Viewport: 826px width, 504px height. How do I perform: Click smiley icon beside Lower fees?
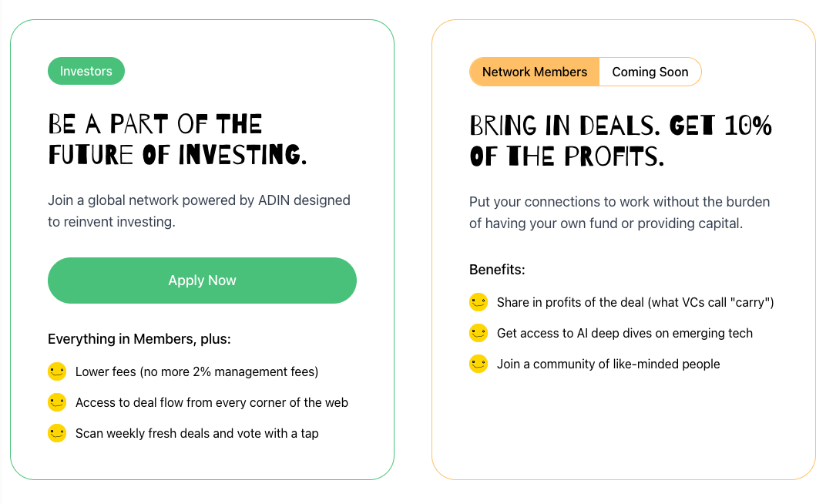(x=57, y=371)
